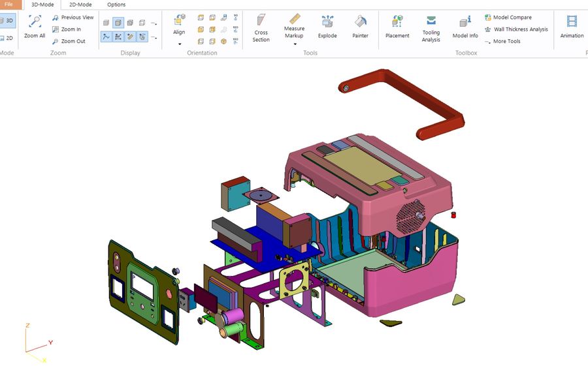Click the Zoom All magnifier icon

(35, 22)
